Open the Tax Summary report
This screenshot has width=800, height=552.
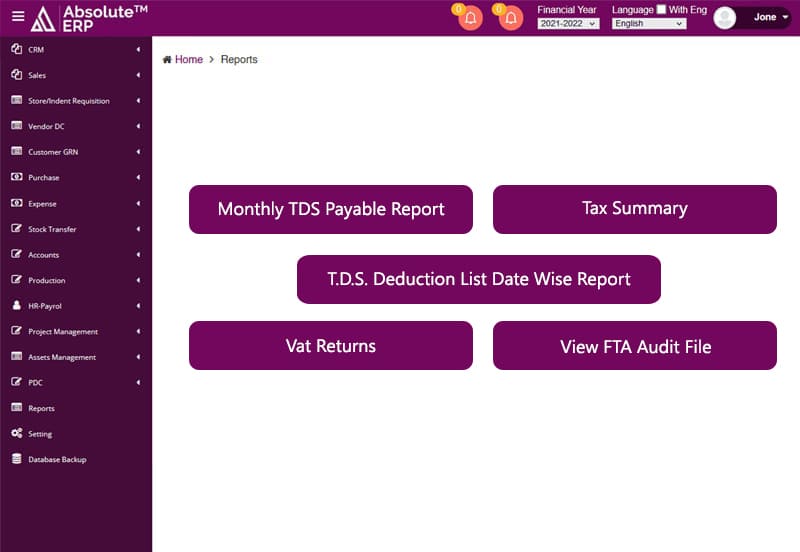click(634, 209)
